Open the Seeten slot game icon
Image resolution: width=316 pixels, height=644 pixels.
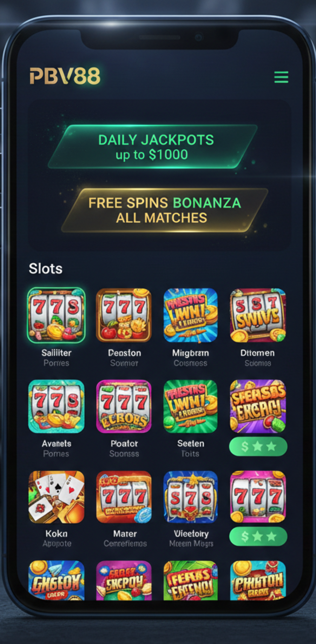[x=191, y=406]
